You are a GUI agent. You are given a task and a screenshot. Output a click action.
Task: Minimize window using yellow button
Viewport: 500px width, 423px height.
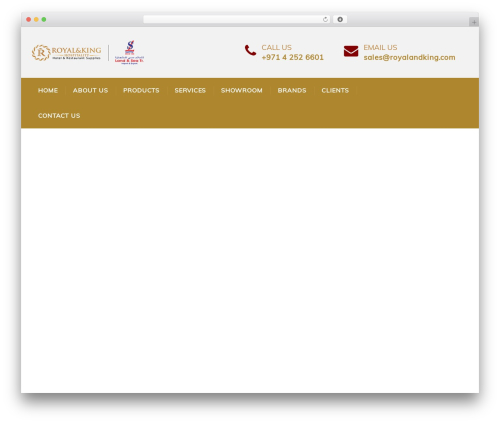coord(36,20)
